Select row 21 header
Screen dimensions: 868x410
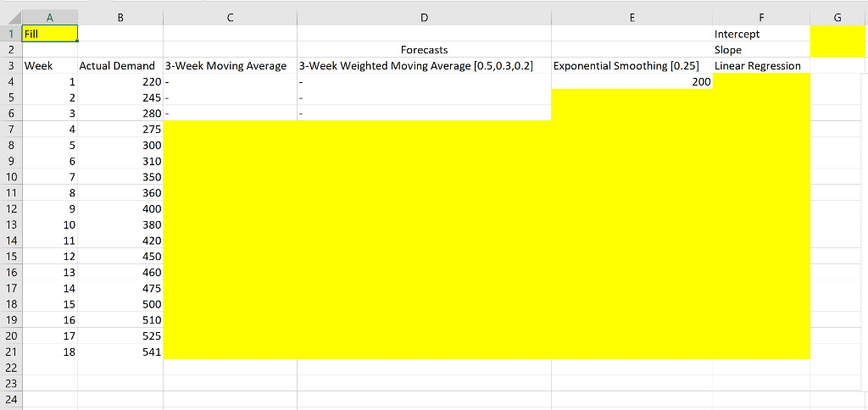tap(11, 352)
